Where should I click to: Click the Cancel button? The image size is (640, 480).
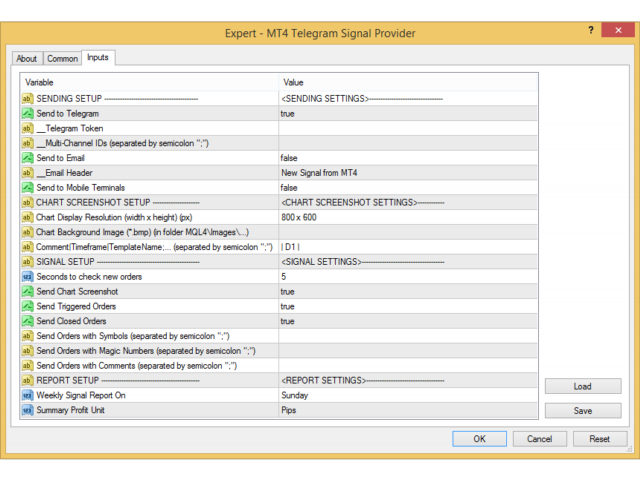540,439
